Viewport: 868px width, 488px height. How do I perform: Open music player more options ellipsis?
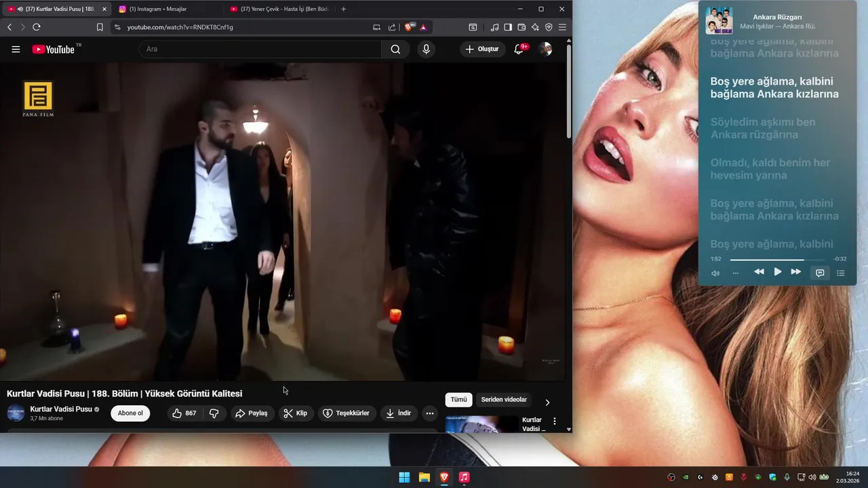(x=736, y=273)
